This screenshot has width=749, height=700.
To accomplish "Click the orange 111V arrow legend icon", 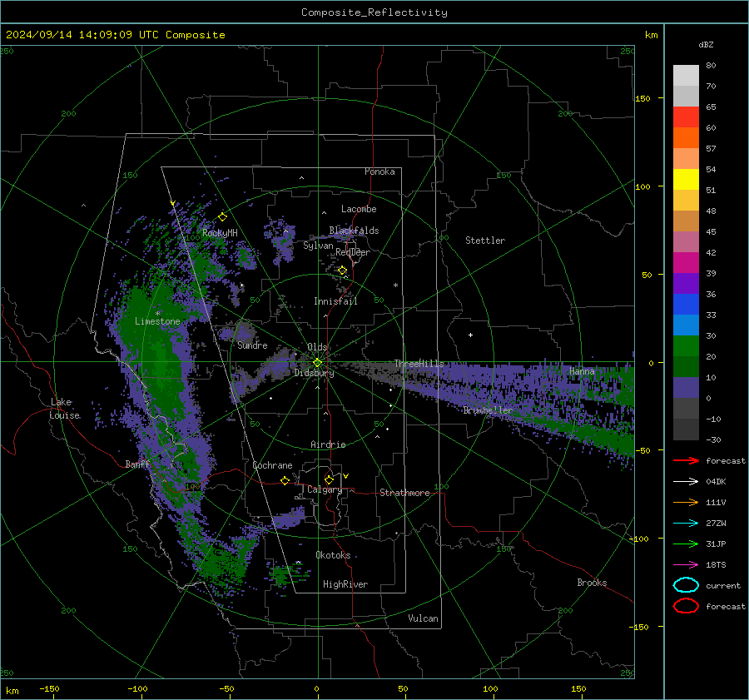I will point(686,502).
